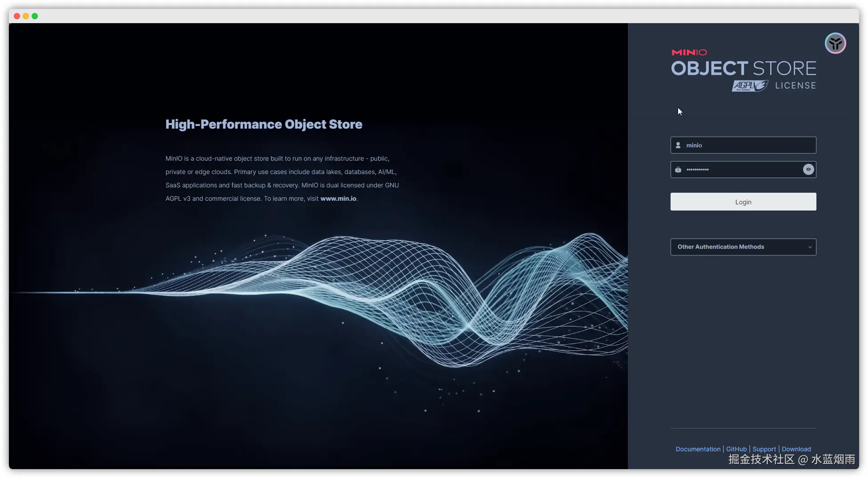Open the Documentation link
This screenshot has height=478, width=868.
point(698,449)
